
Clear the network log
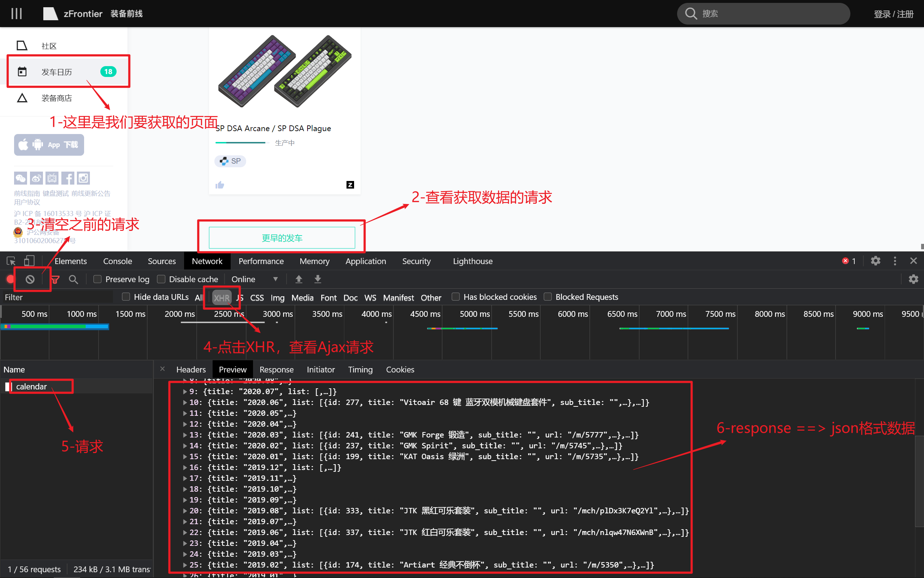(30, 280)
